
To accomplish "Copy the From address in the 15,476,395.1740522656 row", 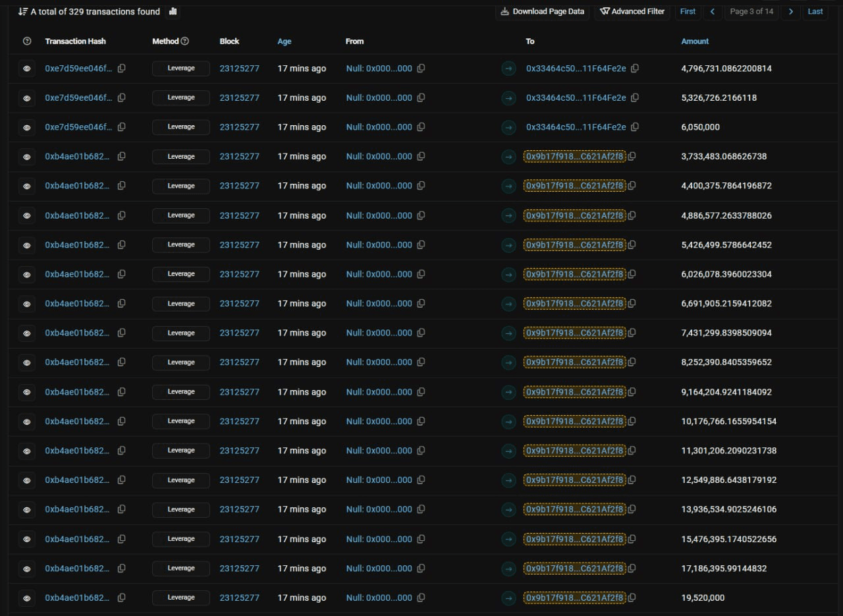I will [421, 539].
